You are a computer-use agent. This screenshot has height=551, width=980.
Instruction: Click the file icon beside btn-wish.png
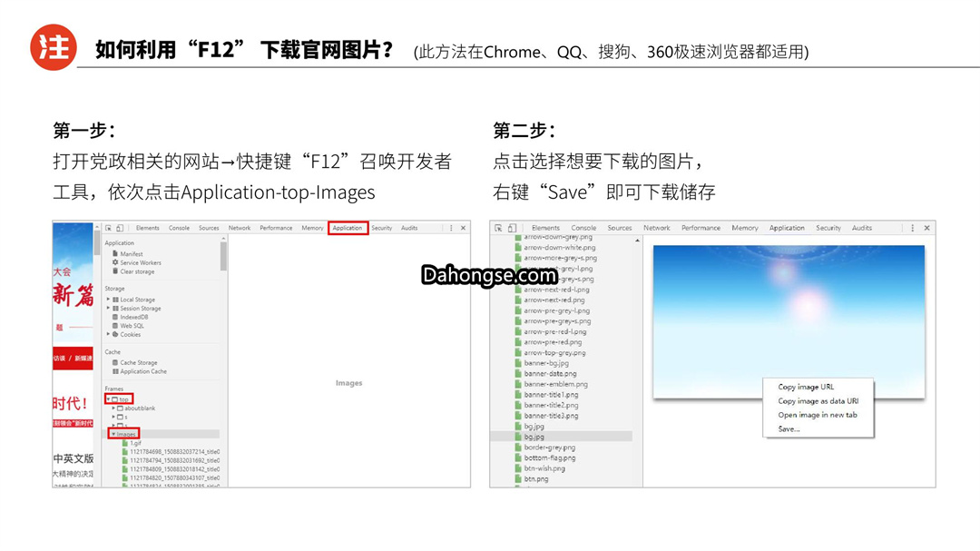point(518,468)
